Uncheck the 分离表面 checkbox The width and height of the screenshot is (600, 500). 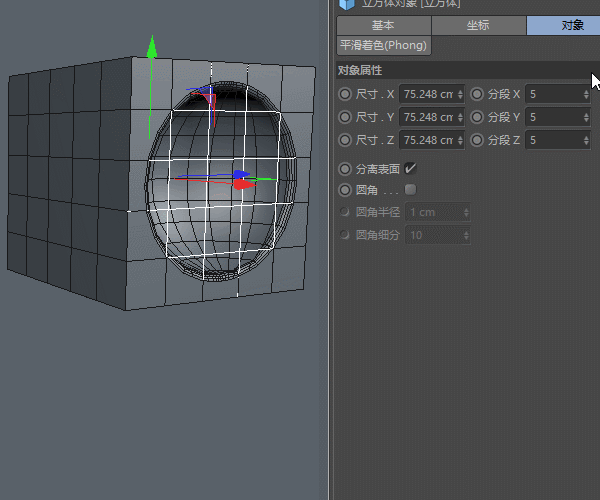pyautogui.click(x=410, y=168)
